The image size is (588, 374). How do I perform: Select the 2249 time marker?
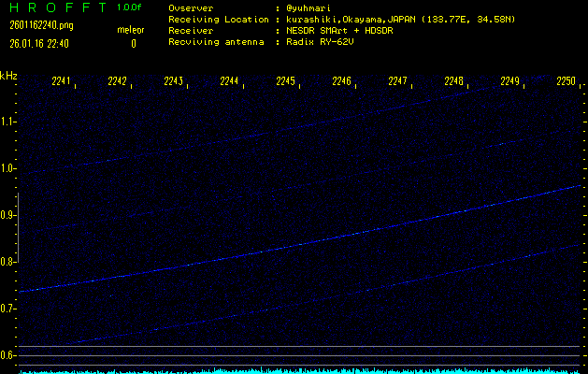510,81
